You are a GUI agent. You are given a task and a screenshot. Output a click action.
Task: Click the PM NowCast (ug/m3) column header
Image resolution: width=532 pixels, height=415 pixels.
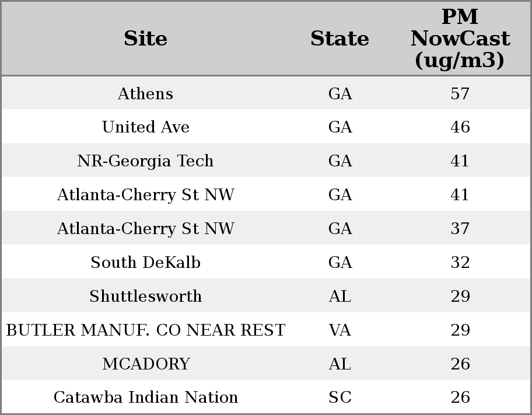[x=460, y=39]
